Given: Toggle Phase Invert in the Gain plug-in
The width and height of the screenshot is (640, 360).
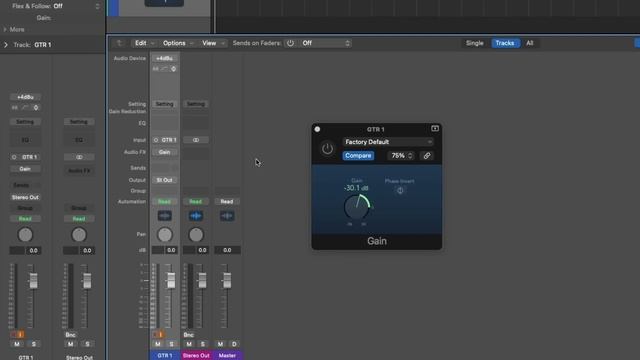Looking at the screenshot, I should (x=400, y=190).
